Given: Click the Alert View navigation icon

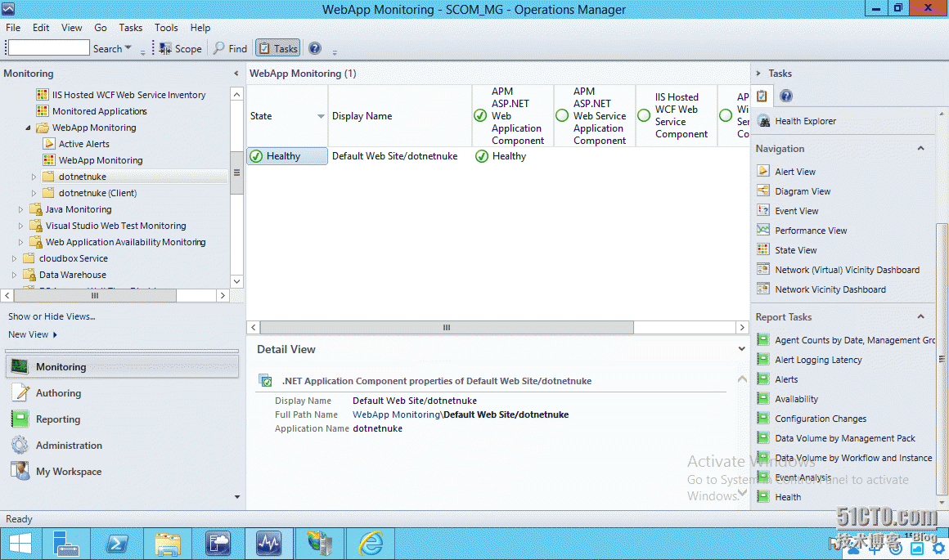Looking at the screenshot, I should (x=763, y=171).
